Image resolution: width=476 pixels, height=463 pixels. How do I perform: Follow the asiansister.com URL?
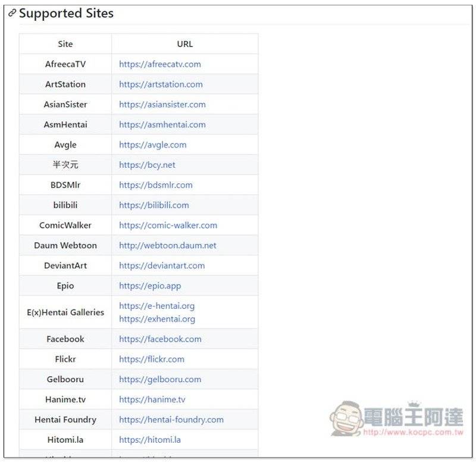162,104
